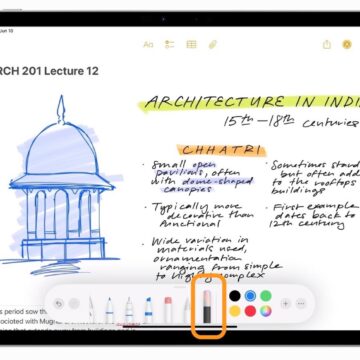Add a table with the table icon
The width and height of the screenshot is (360, 360).
(x=191, y=45)
